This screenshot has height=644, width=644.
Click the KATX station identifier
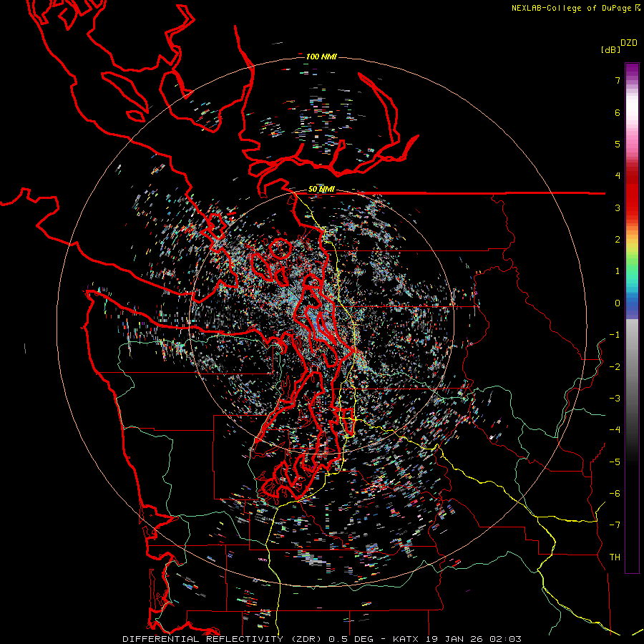point(406,639)
